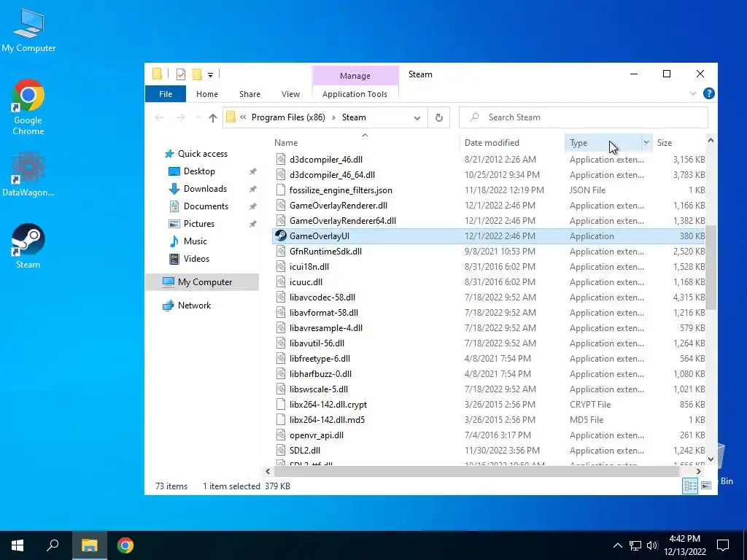
Task: Open Pictures in the navigation pane
Action: [198, 223]
